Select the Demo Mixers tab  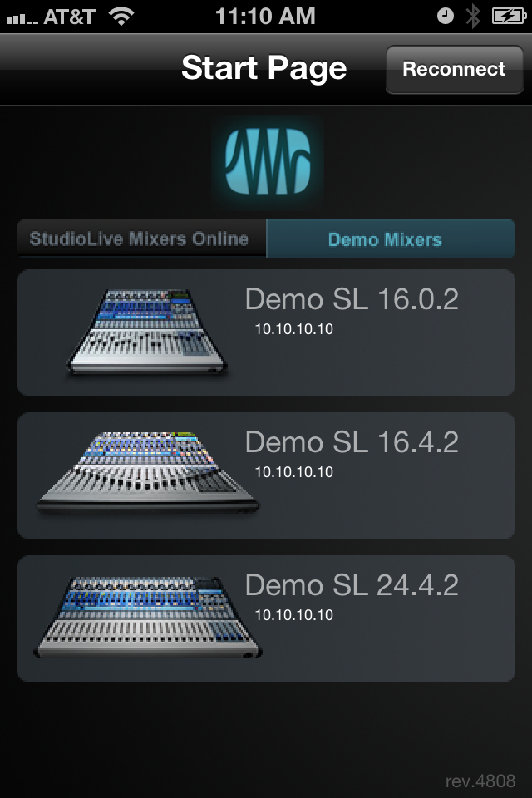391,239
